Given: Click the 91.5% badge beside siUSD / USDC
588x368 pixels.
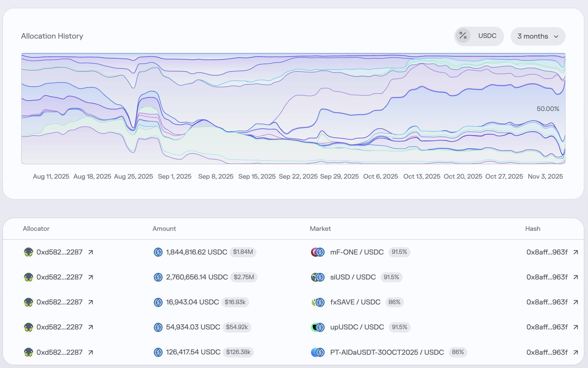Looking at the screenshot, I should click(x=391, y=277).
